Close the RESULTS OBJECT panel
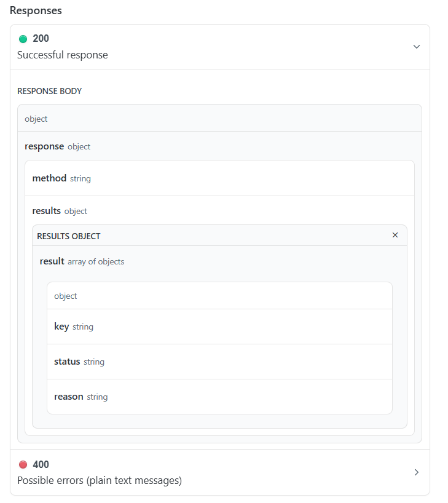 pyautogui.click(x=395, y=235)
